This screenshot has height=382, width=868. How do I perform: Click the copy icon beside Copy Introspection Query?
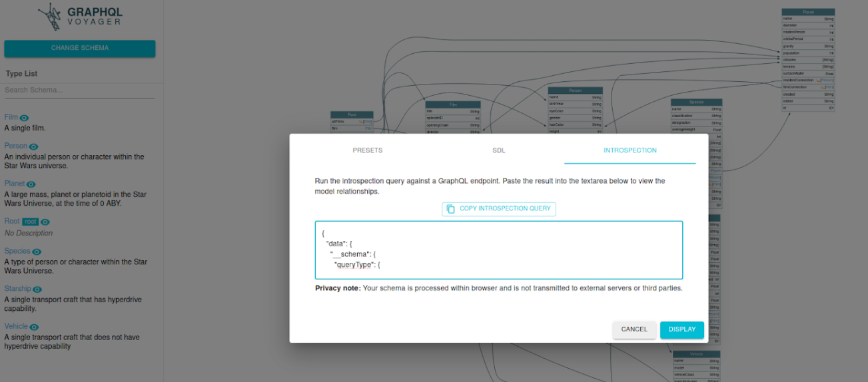coord(450,209)
